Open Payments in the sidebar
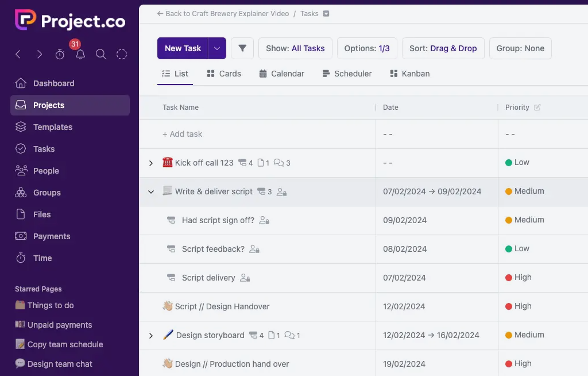Image resolution: width=588 pixels, height=376 pixels. click(70, 236)
